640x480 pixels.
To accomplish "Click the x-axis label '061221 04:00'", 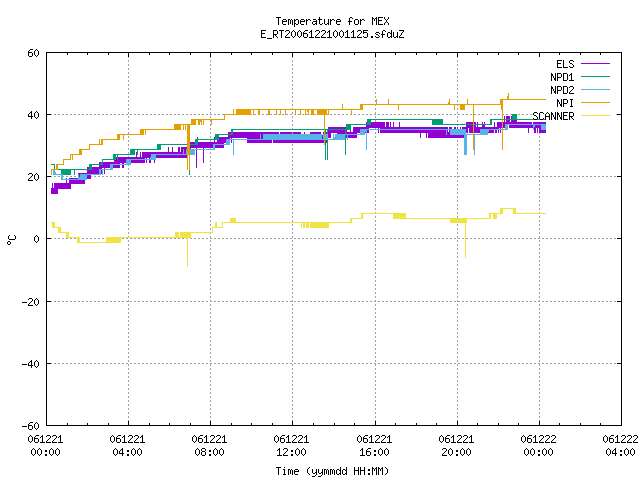I will coord(128,446).
